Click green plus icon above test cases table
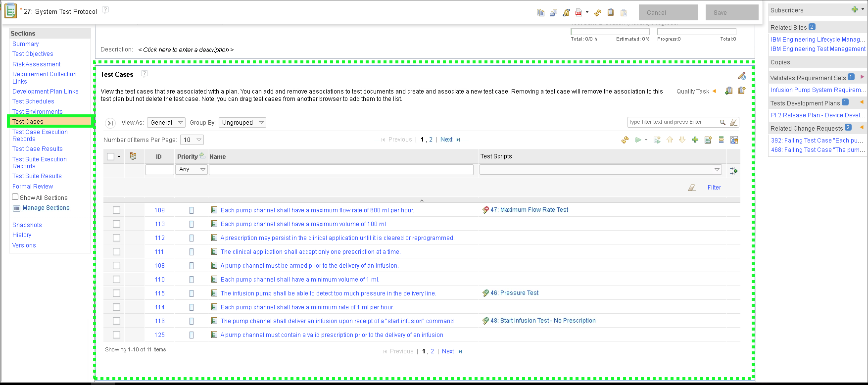The height and width of the screenshot is (385, 868). tap(695, 140)
